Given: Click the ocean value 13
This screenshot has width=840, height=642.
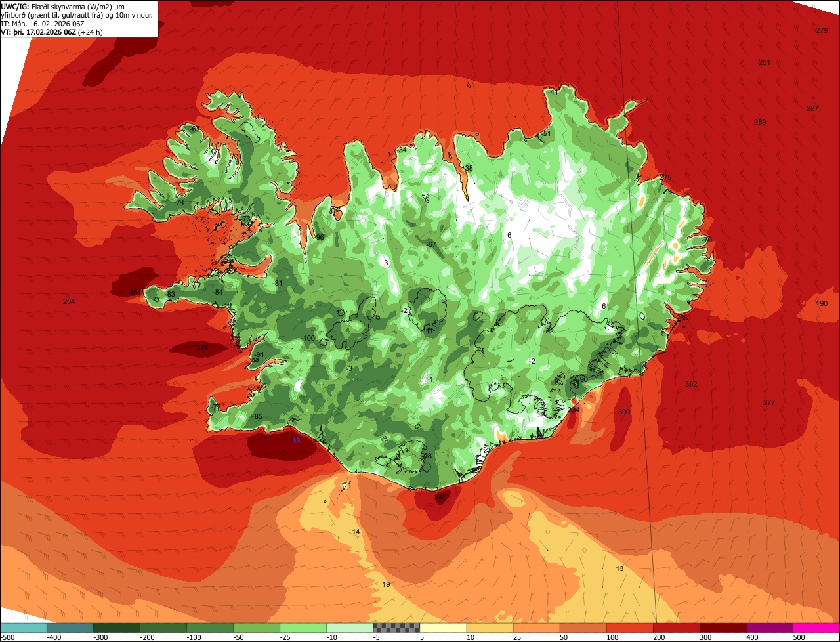Looking at the screenshot, I should [619, 568].
